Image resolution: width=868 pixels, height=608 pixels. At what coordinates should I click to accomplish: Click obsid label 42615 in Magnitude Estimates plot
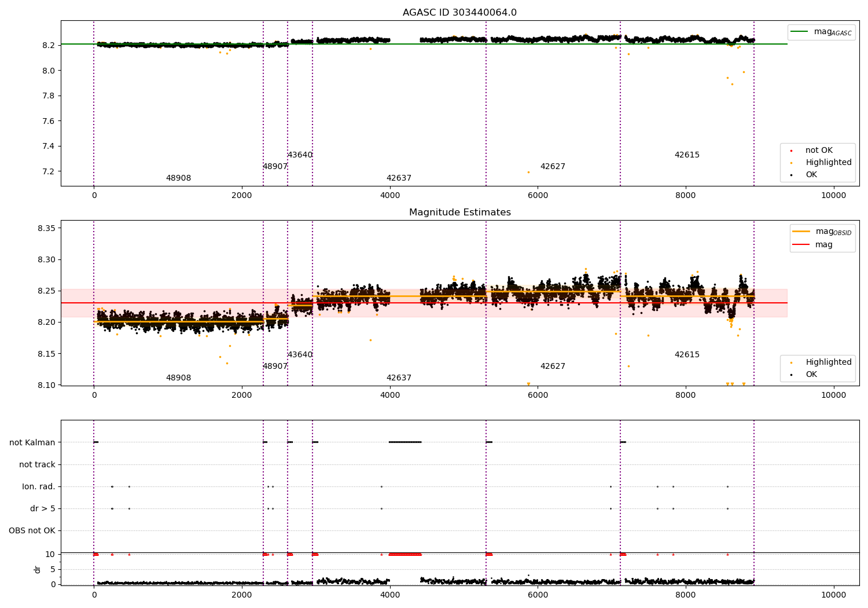(687, 355)
